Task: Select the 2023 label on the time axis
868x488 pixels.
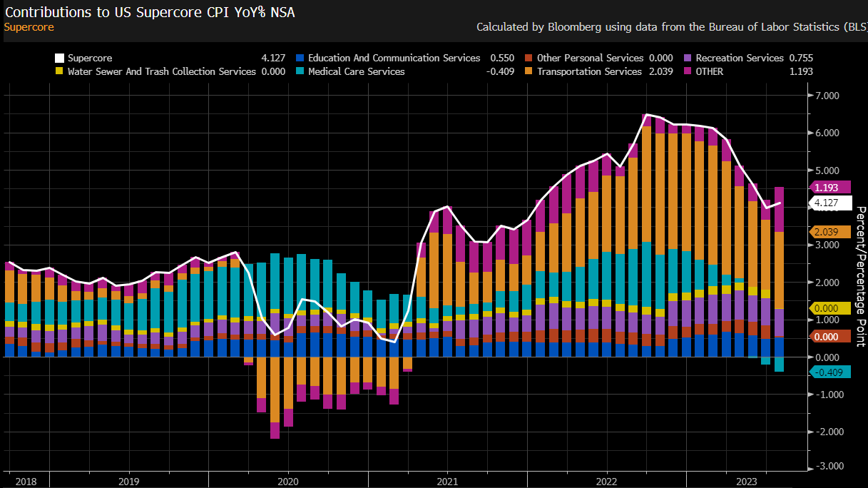Action: (746, 482)
